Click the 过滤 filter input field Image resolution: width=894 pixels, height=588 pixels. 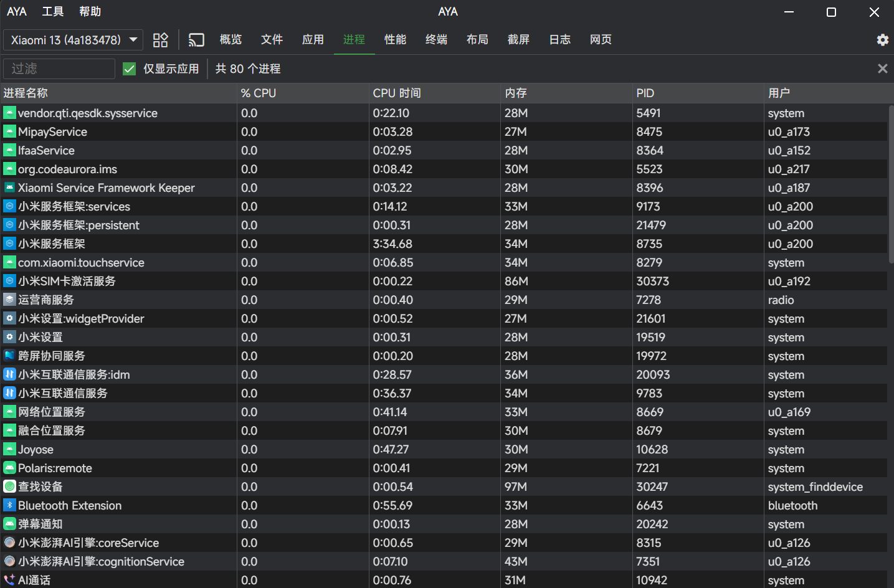click(x=59, y=69)
